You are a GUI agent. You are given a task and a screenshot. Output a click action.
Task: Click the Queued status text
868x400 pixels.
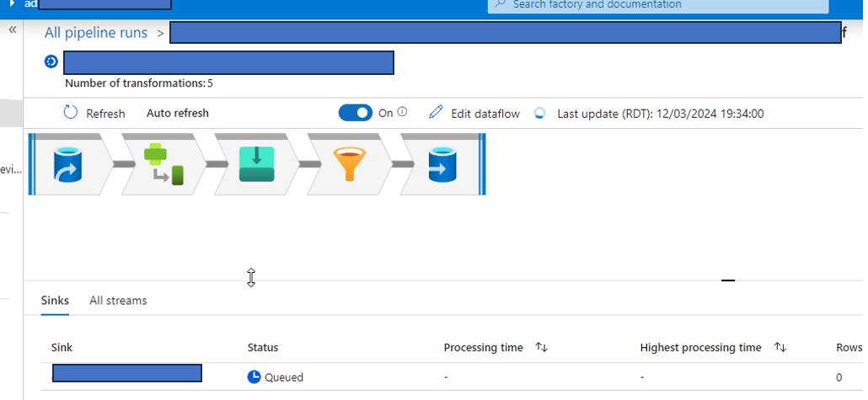(284, 377)
